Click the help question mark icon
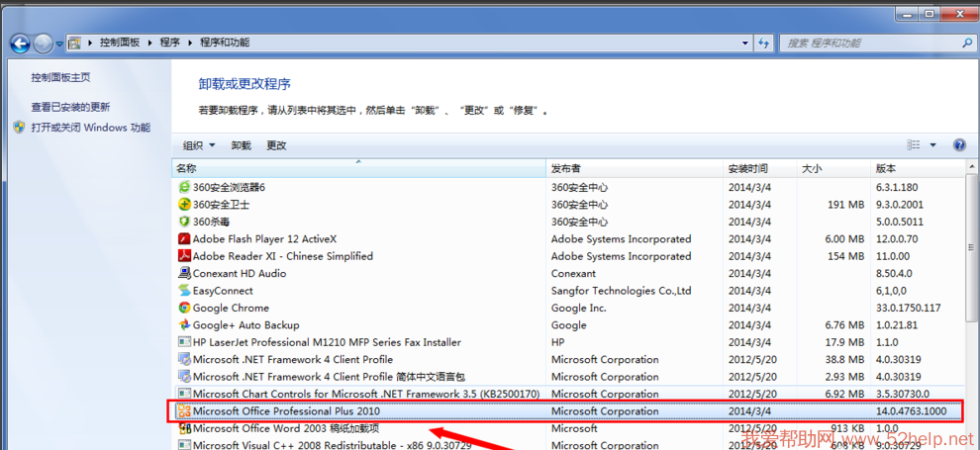 coord(958,145)
